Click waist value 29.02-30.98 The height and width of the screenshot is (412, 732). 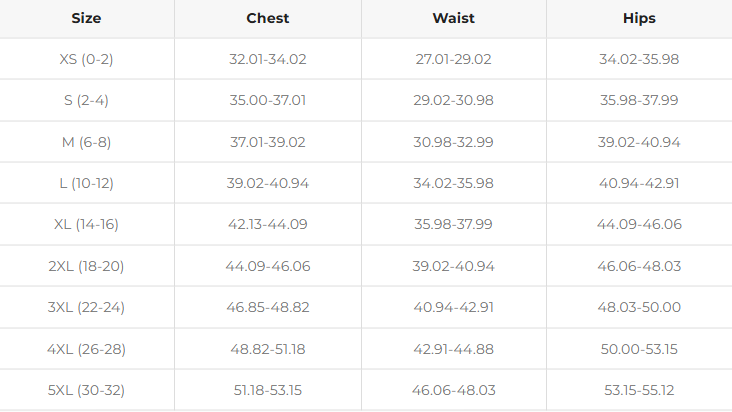click(x=453, y=100)
